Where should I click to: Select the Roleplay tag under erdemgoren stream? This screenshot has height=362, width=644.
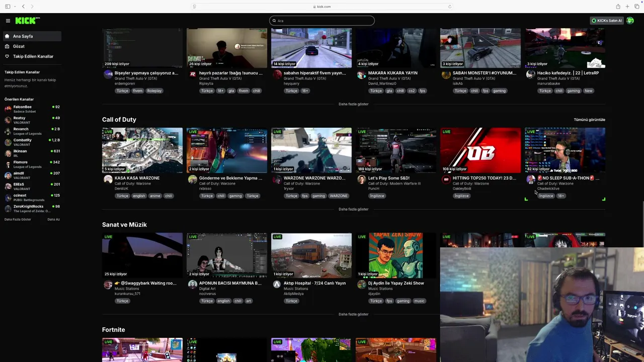[x=154, y=91]
